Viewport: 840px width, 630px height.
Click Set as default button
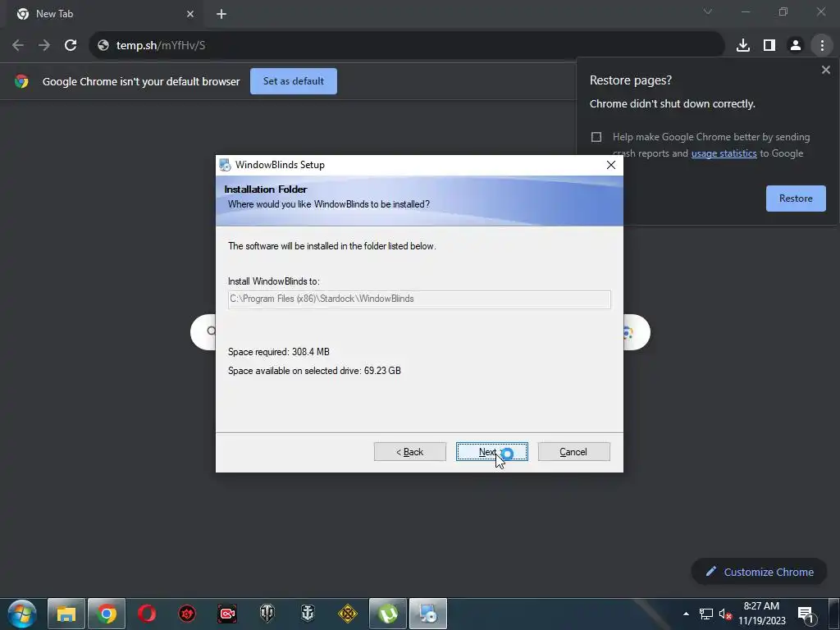point(294,81)
